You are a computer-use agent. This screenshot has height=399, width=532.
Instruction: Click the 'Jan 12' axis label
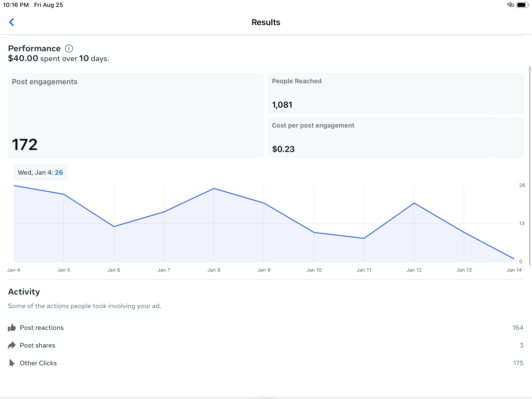414,270
